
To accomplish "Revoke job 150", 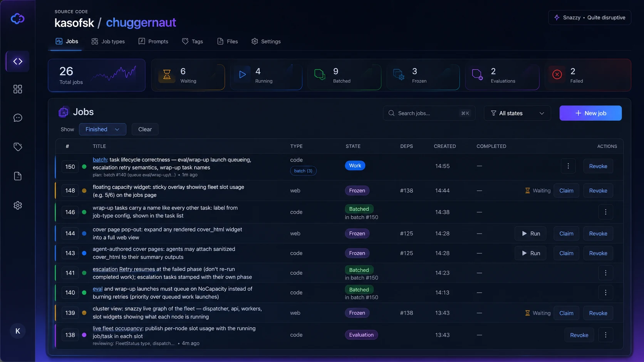I will tap(598, 166).
